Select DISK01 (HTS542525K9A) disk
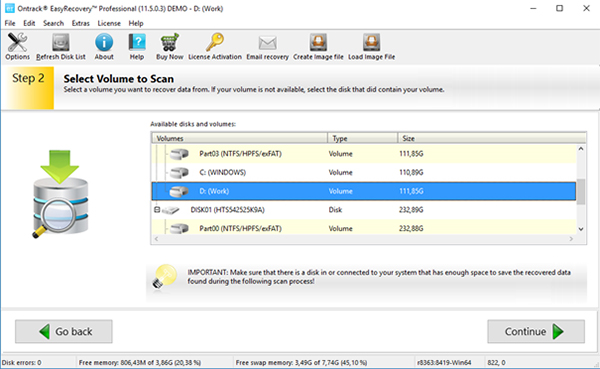This screenshot has width=600, height=369. pyautogui.click(x=364, y=210)
